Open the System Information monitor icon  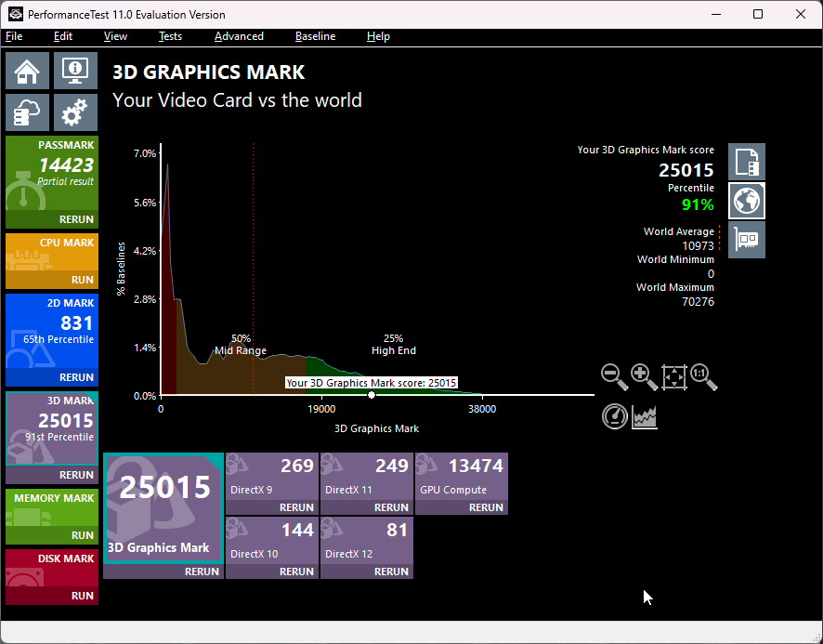pyautogui.click(x=75, y=71)
